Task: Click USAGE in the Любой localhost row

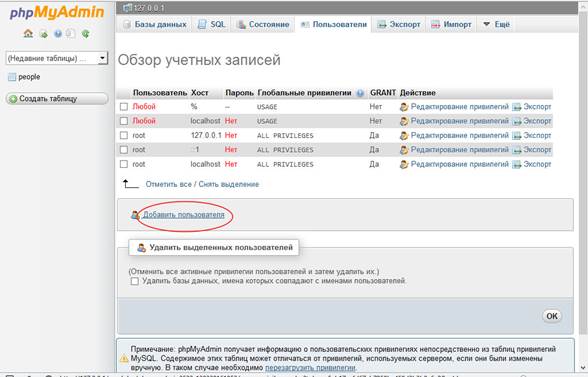Action: 267,122
